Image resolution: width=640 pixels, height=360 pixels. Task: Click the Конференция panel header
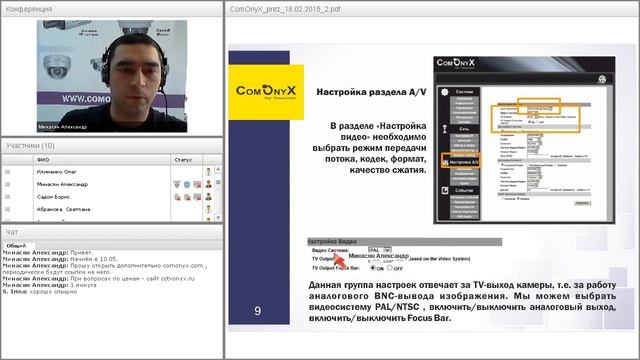coord(112,9)
